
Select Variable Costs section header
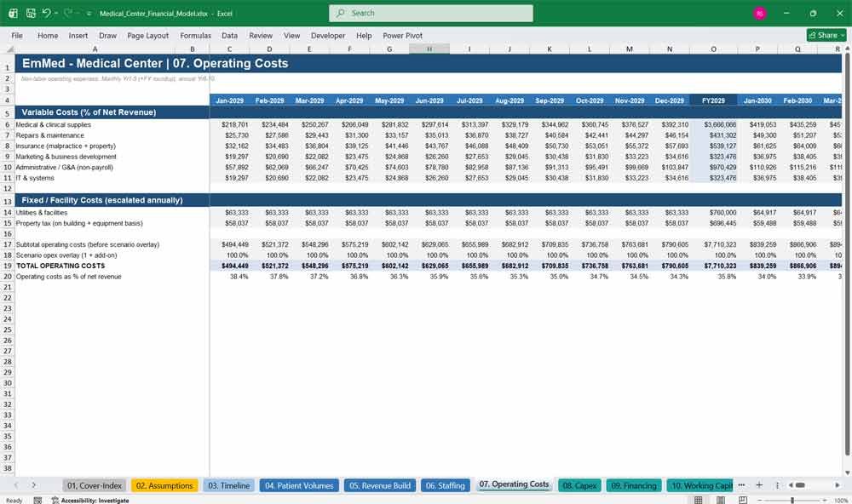tap(112, 112)
